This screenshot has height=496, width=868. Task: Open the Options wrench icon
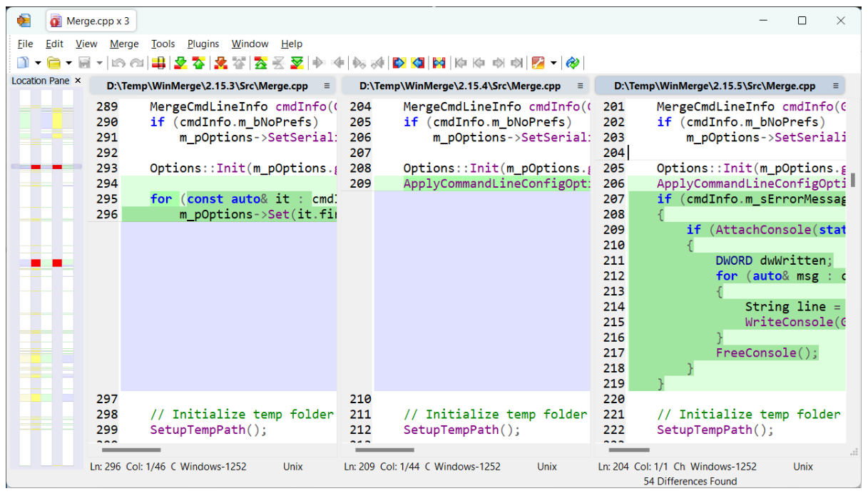click(538, 63)
